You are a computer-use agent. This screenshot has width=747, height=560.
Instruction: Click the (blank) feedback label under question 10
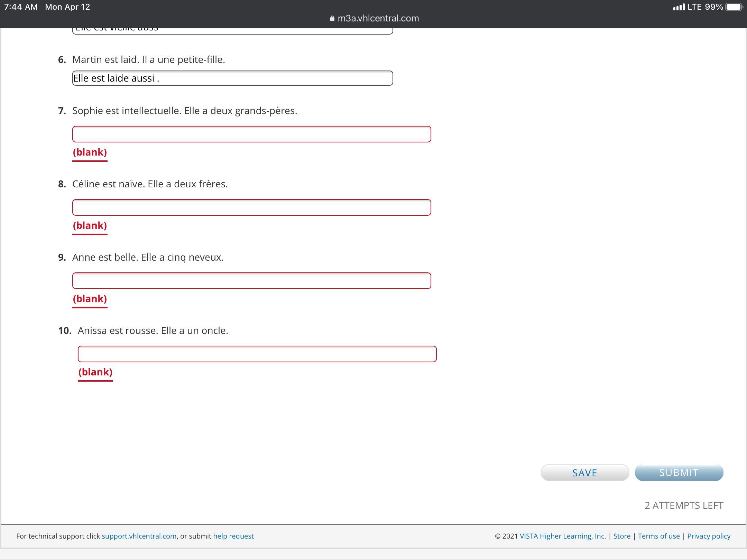click(x=95, y=372)
